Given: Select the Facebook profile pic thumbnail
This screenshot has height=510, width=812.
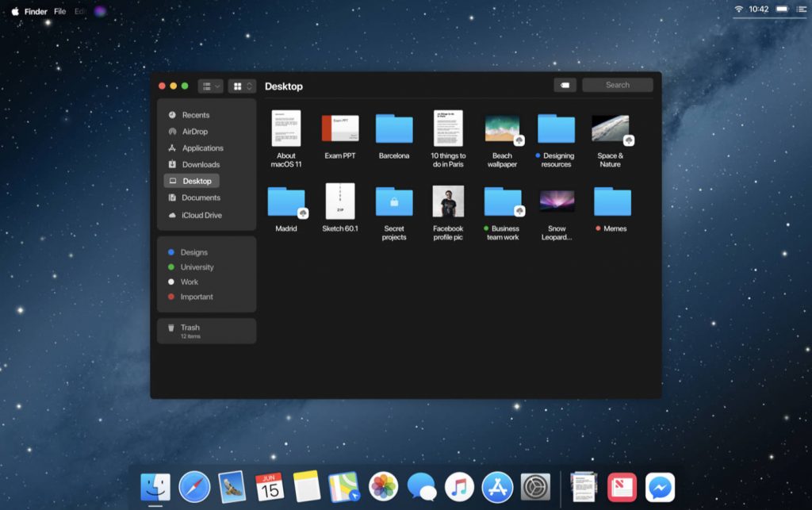Looking at the screenshot, I should click(448, 201).
